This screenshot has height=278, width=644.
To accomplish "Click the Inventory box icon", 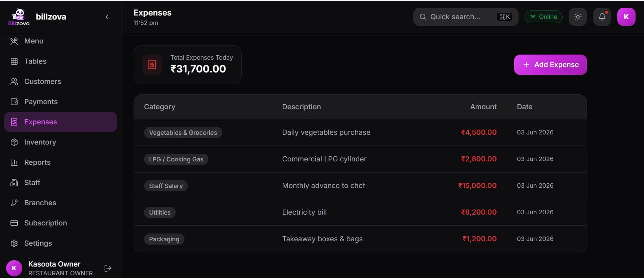I will coord(14,142).
